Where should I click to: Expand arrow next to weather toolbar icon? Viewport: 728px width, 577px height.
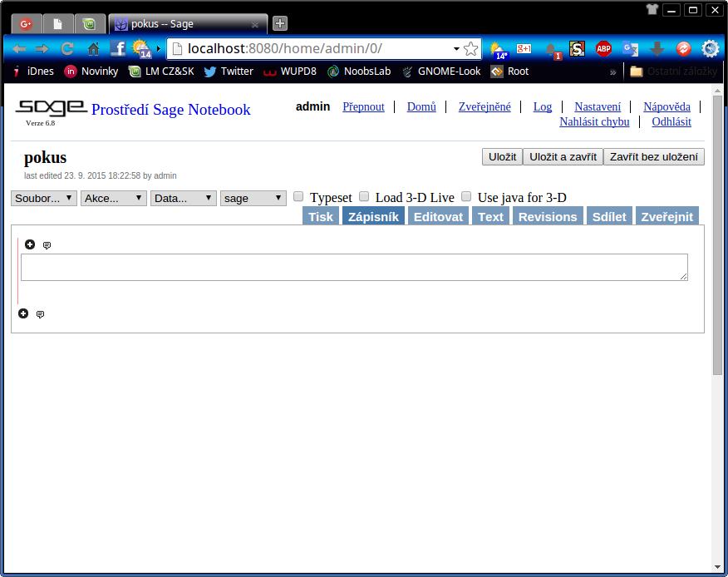(x=159, y=49)
